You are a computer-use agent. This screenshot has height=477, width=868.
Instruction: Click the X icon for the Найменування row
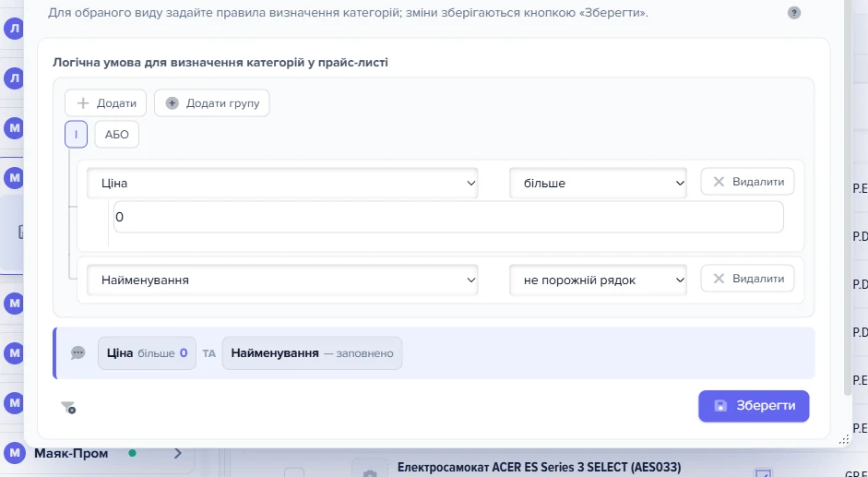pyautogui.click(x=719, y=279)
